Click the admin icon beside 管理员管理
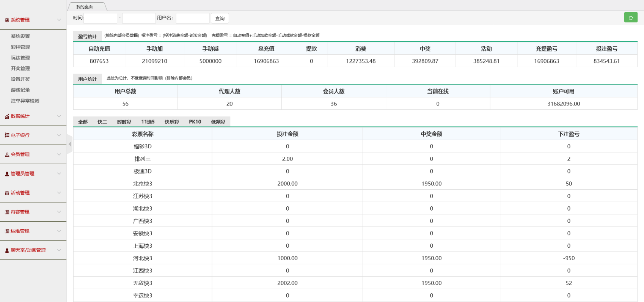Screen dimensions: 644x302 click(7, 174)
